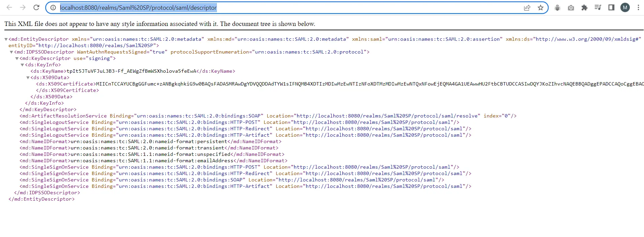This screenshot has width=644, height=237.
Task: Open the bug extension icon
Action: tap(557, 8)
